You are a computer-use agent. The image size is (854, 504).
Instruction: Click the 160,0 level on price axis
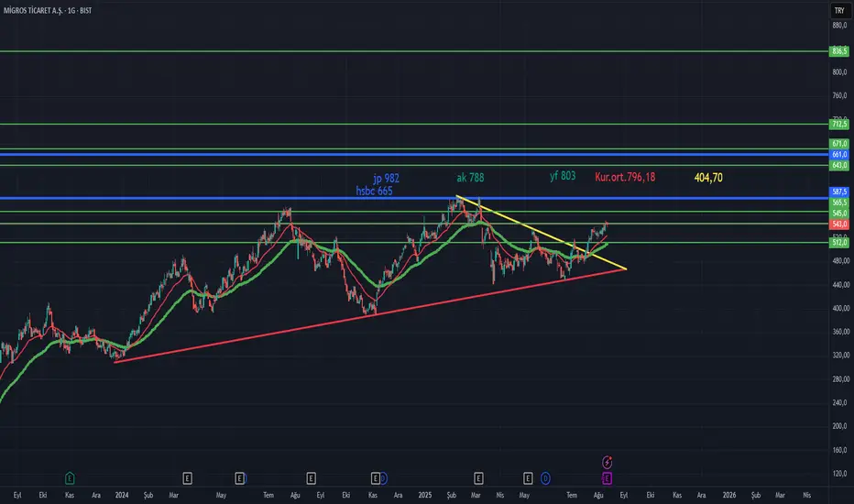(839, 450)
